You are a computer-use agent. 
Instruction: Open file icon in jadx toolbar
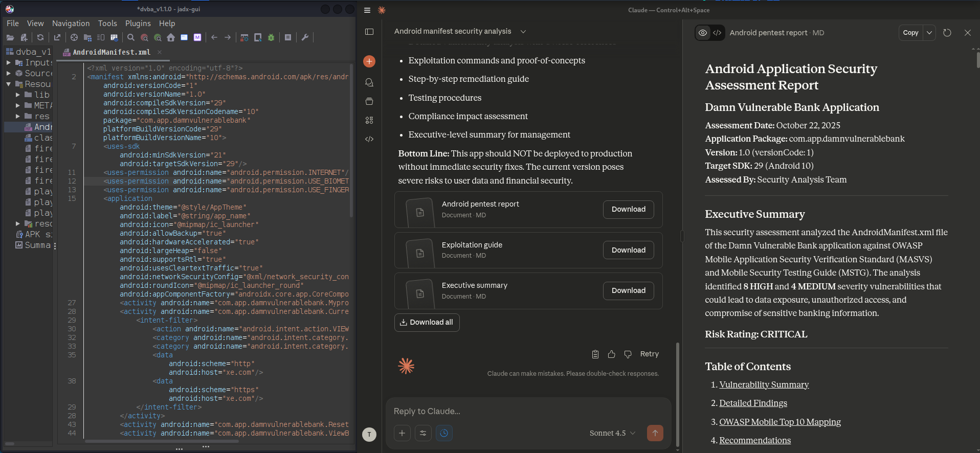(x=10, y=37)
